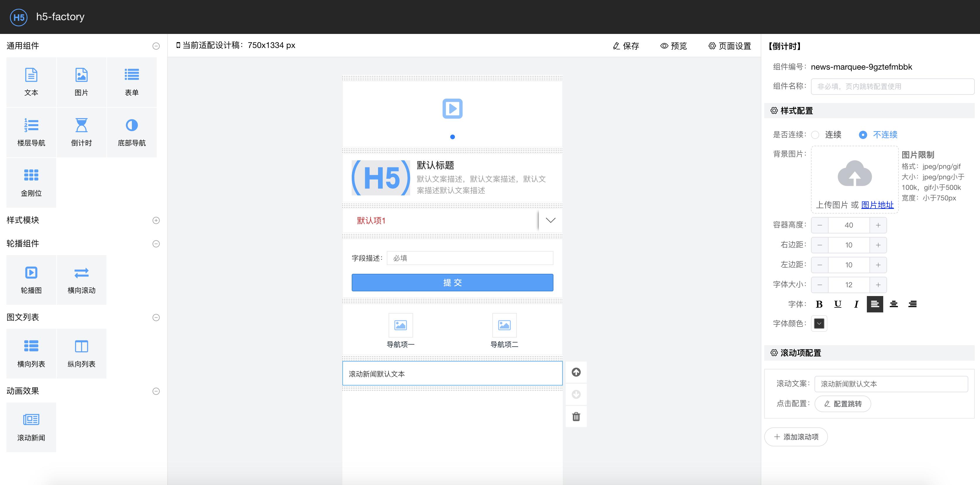Select the 倒计时 component icon
The width and height of the screenshot is (980, 485).
[81, 125]
